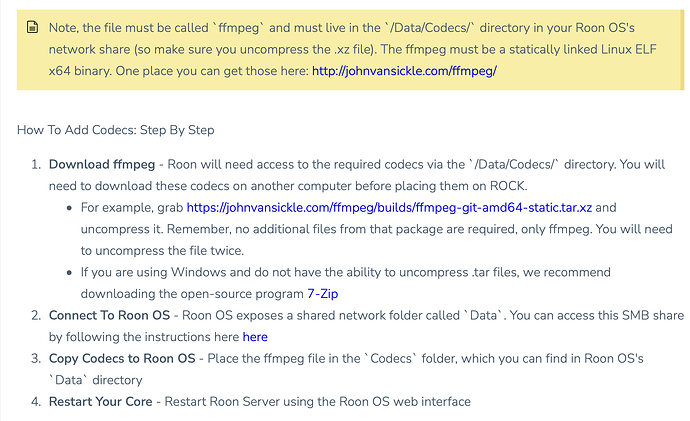Click the bold "Copy Codecs to Roon OS" title
This screenshot has width=690, height=421.
[x=122, y=359]
